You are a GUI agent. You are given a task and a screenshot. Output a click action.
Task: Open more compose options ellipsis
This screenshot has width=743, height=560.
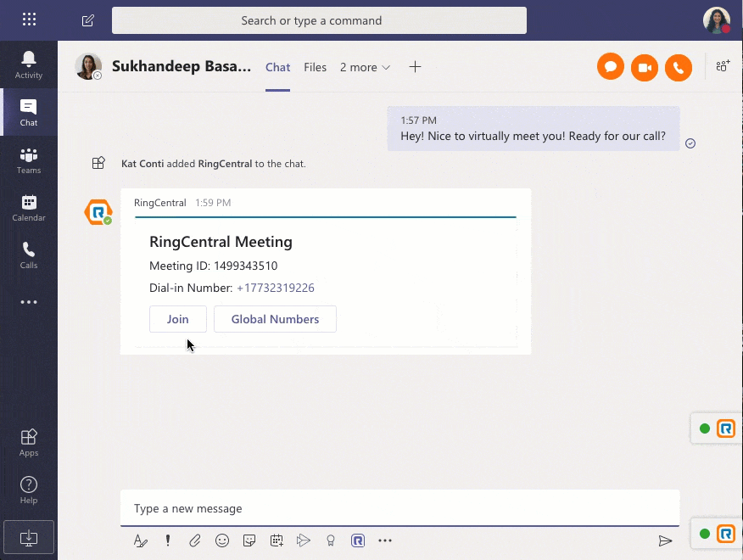point(385,540)
